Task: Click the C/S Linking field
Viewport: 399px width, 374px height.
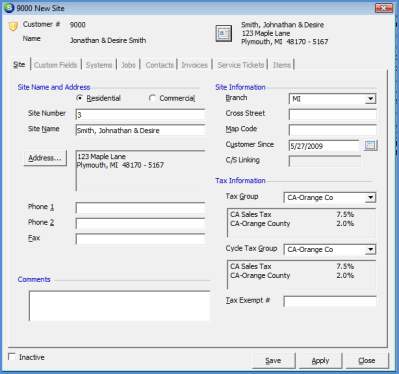Action: tap(325, 161)
